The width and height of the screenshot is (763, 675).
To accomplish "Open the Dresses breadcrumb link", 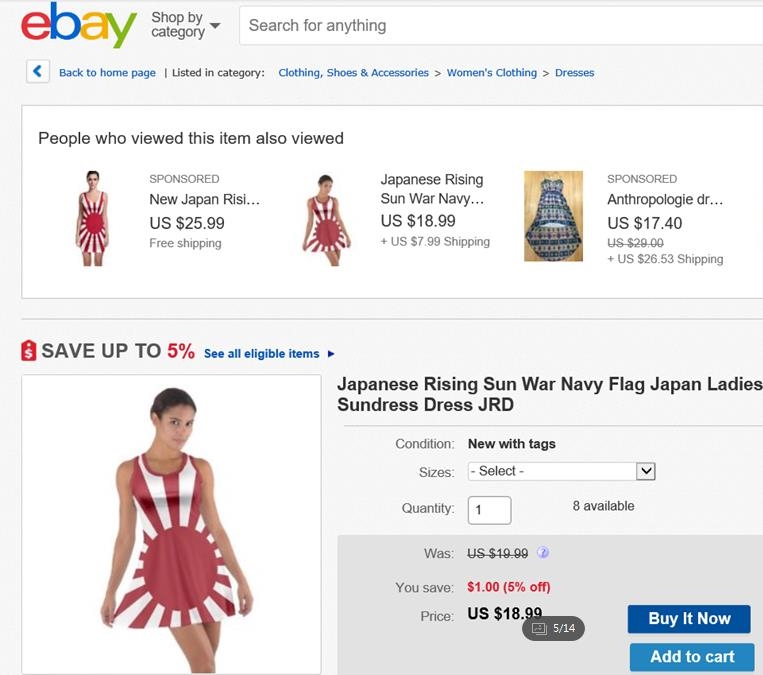I will click(x=574, y=73).
